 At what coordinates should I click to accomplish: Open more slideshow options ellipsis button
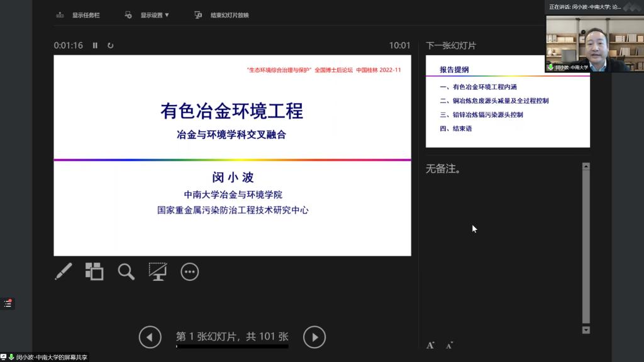click(189, 271)
